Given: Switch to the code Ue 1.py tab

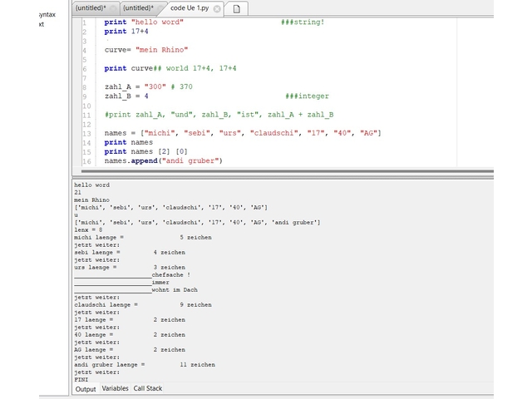Looking at the screenshot, I should coord(190,8).
